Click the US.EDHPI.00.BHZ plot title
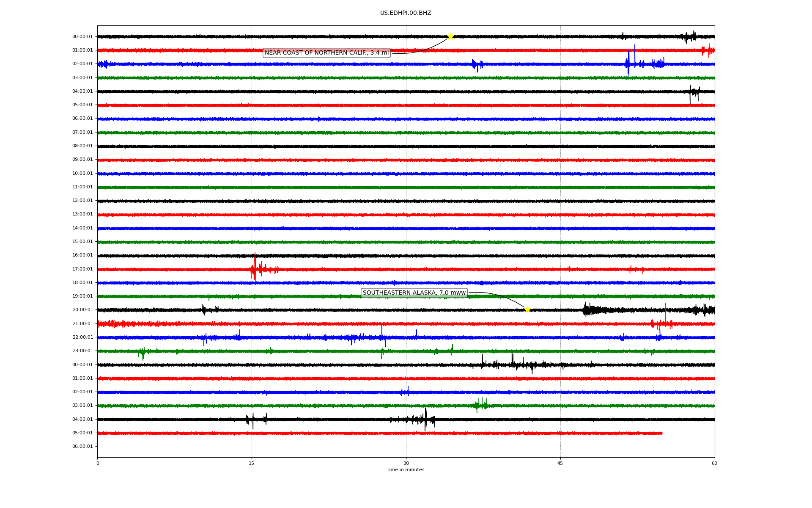812x508 pixels. point(406,13)
